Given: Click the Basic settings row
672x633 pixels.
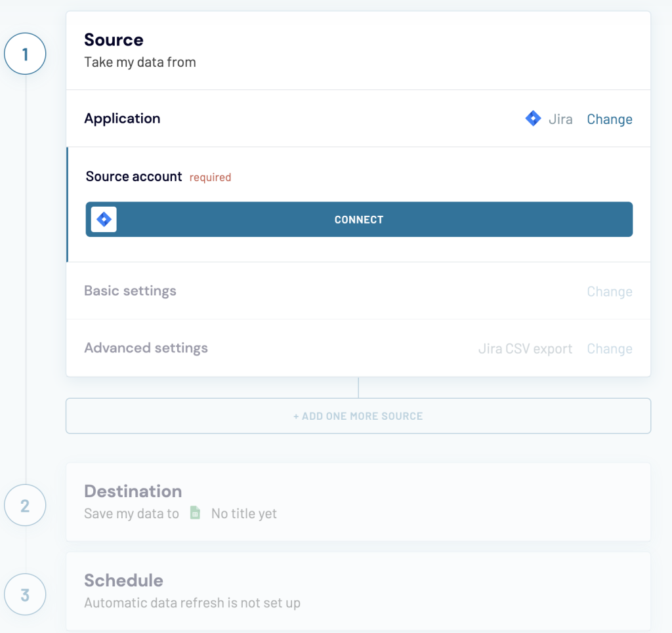Looking at the screenshot, I should (x=130, y=291).
